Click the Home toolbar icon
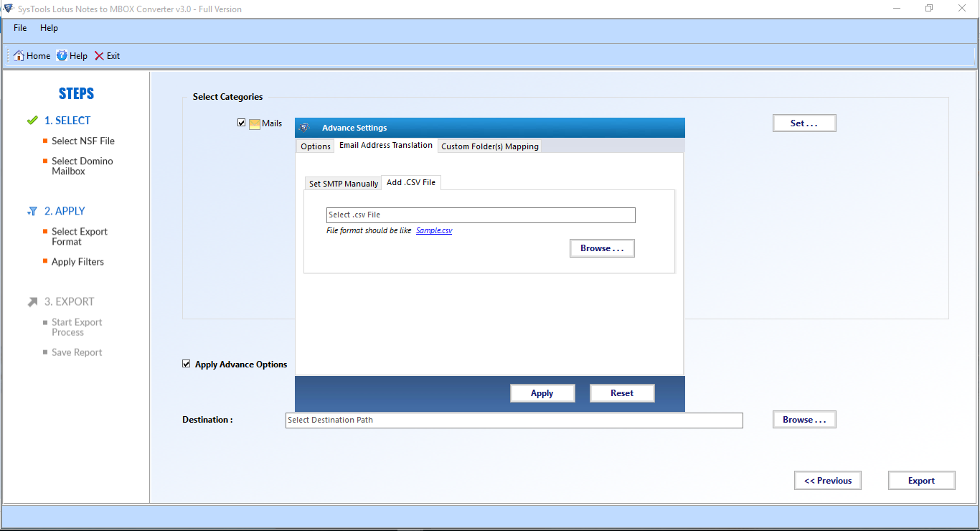The height and width of the screenshot is (531, 980). [x=19, y=56]
